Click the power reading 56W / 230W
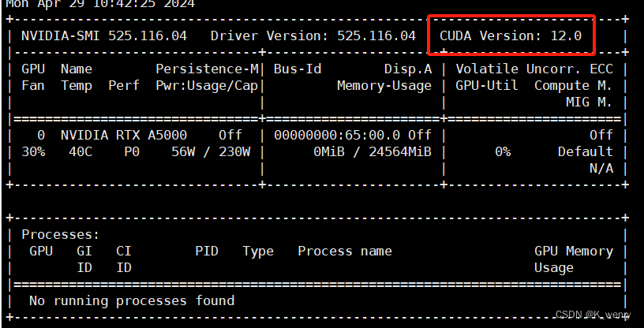 click(210, 151)
